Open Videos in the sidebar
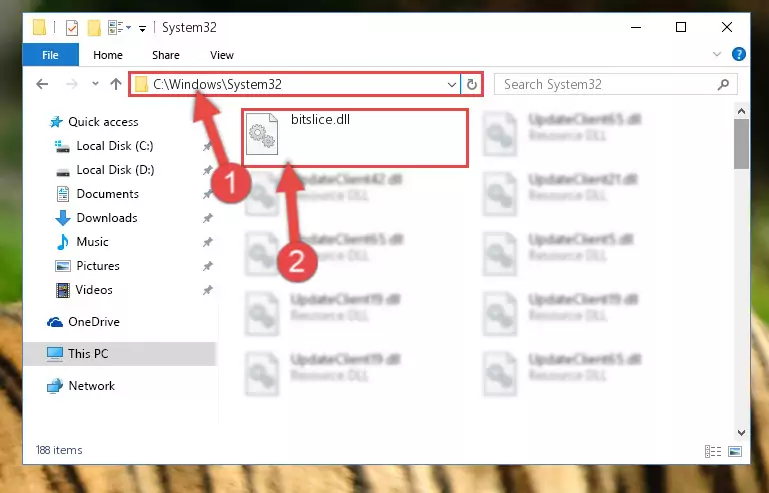769x493 pixels. 84,290
